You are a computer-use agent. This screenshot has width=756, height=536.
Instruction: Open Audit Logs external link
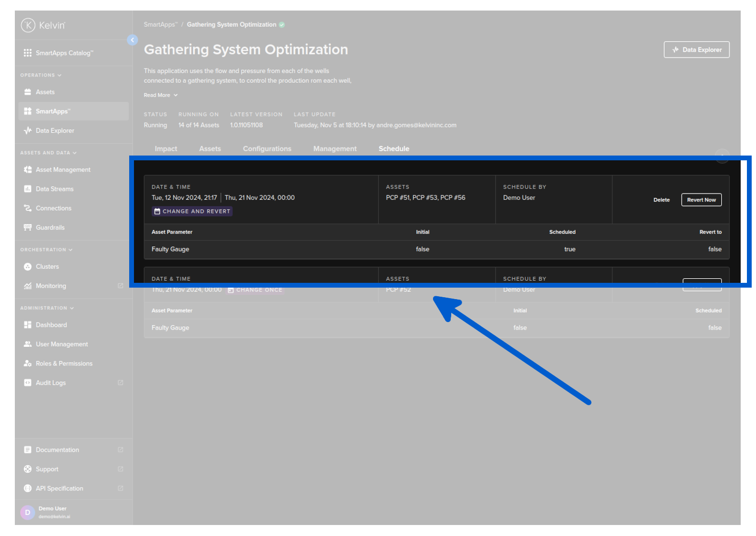pyautogui.click(x=51, y=383)
